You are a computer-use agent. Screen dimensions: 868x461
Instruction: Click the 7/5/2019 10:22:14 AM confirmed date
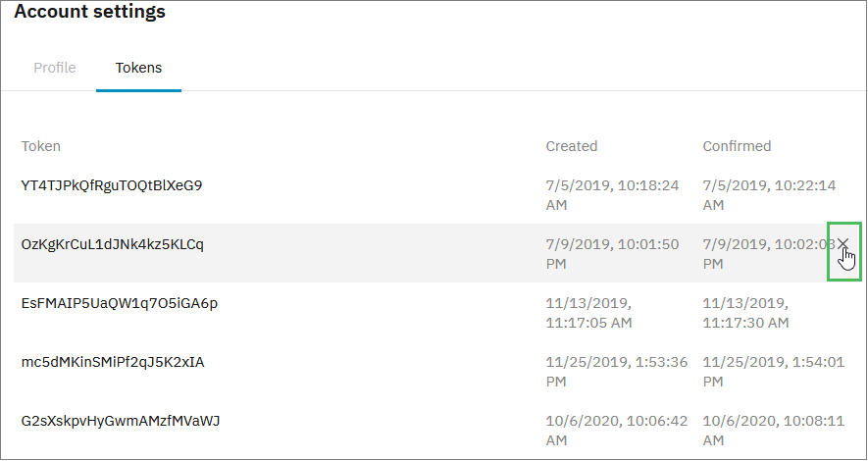769,194
